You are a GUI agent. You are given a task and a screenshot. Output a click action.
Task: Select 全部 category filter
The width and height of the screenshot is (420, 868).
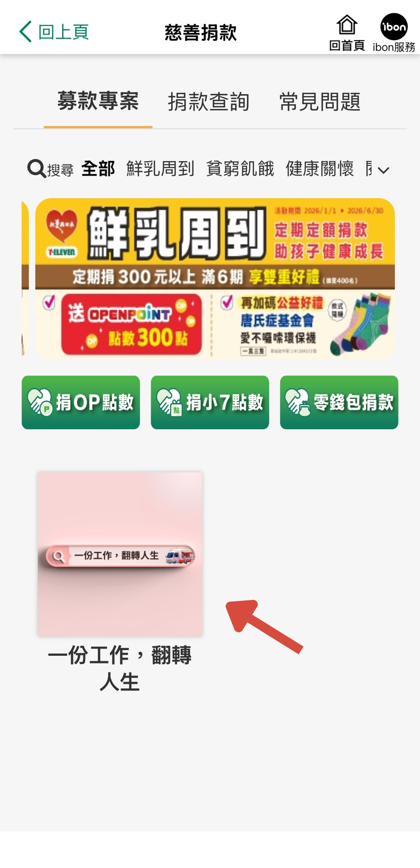tap(98, 169)
